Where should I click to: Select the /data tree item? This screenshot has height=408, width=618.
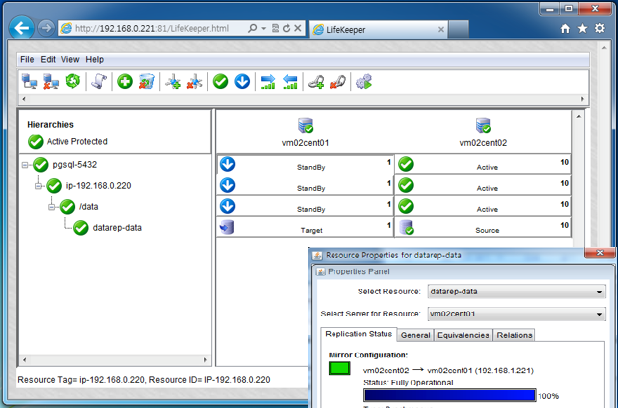89,207
